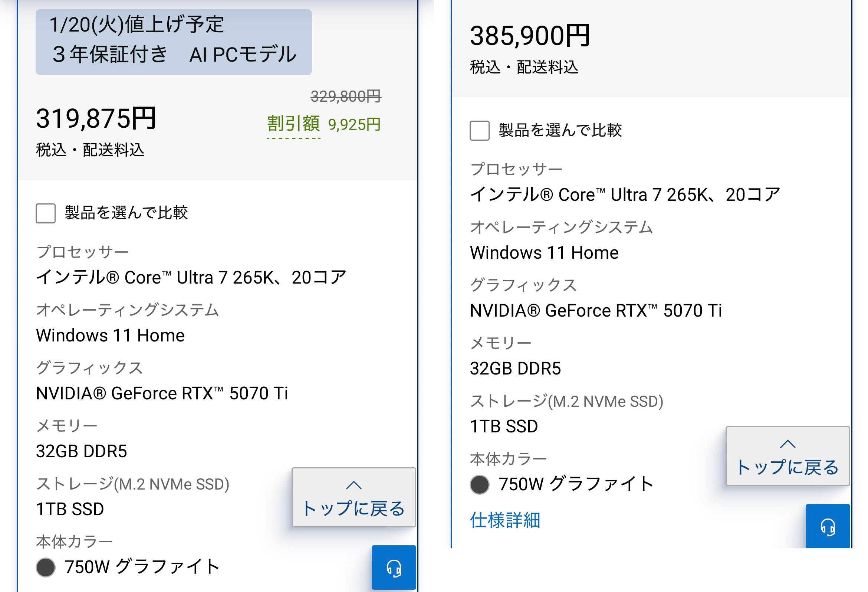868x592 pixels.
Task: Click up-chevron arrow in right card's top button
Action: coord(788,444)
